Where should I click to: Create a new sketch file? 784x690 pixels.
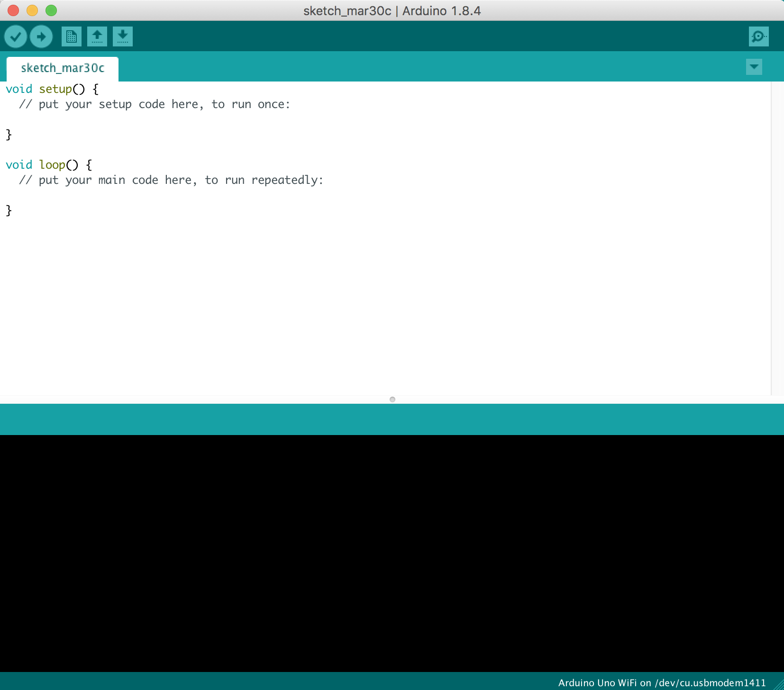point(72,36)
